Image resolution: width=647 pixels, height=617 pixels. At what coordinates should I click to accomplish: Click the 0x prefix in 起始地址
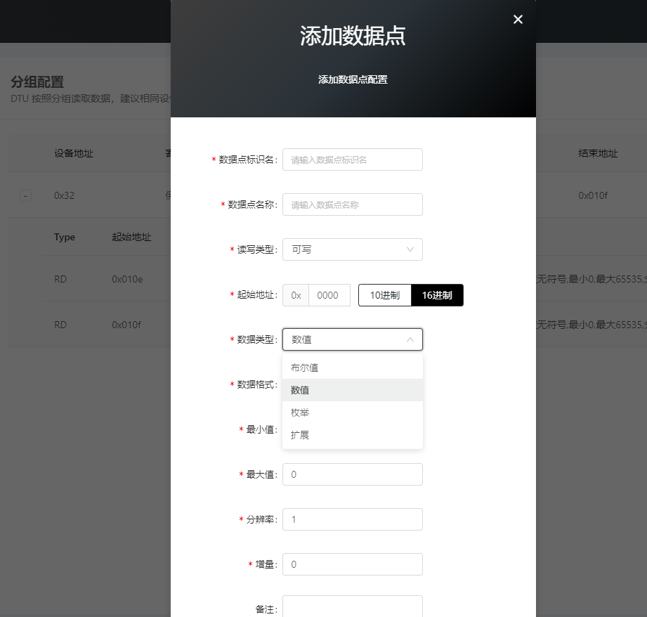click(296, 295)
